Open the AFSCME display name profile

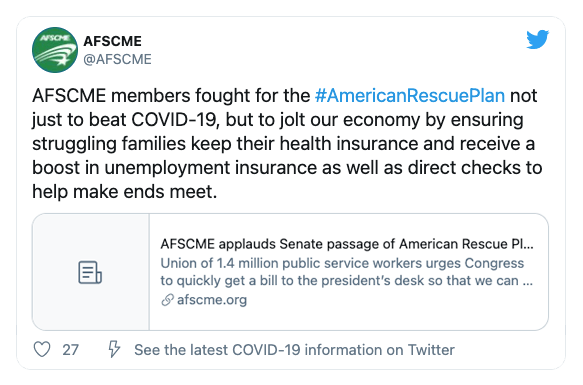(x=112, y=41)
